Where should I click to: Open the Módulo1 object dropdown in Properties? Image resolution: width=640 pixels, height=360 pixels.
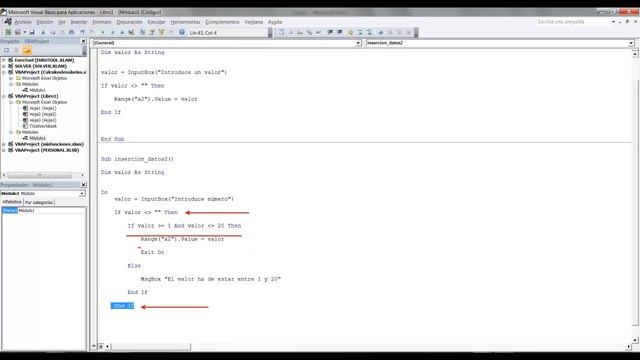pyautogui.click(x=82, y=193)
